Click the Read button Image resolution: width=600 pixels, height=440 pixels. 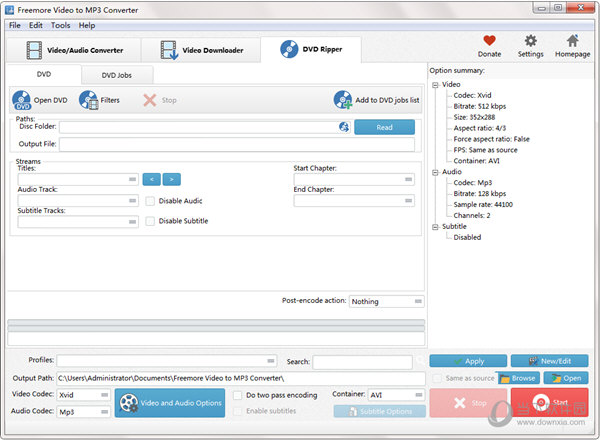[x=385, y=127]
